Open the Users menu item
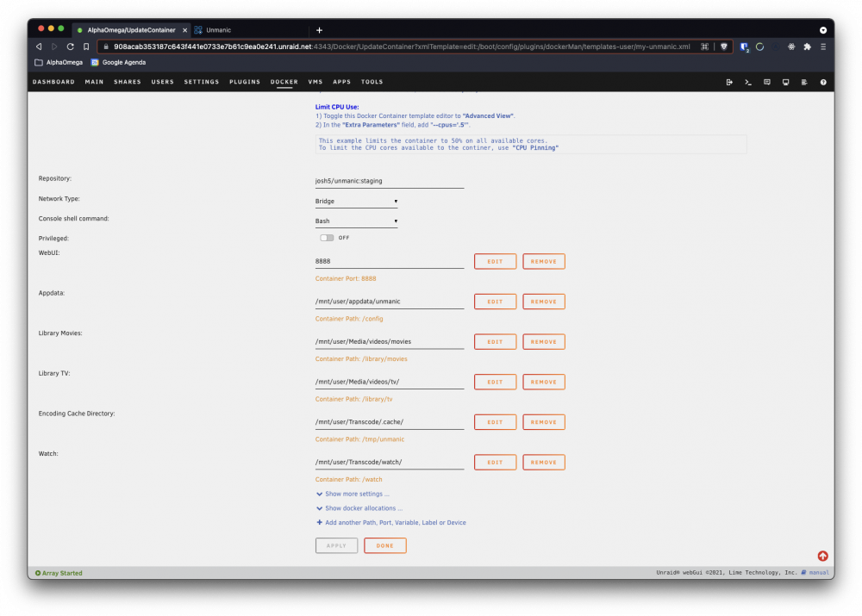862x616 pixels. coord(163,82)
